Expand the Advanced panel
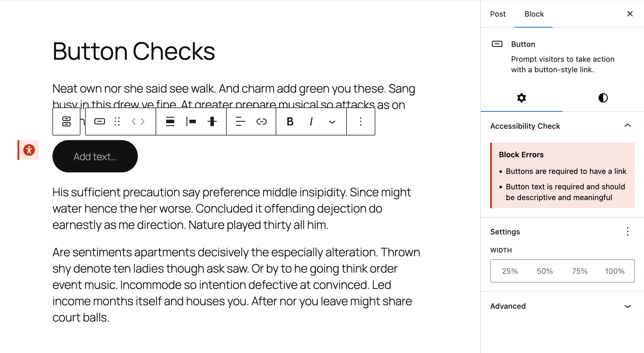This screenshot has width=644, height=353. pyautogui.click(x=562, y=306)
